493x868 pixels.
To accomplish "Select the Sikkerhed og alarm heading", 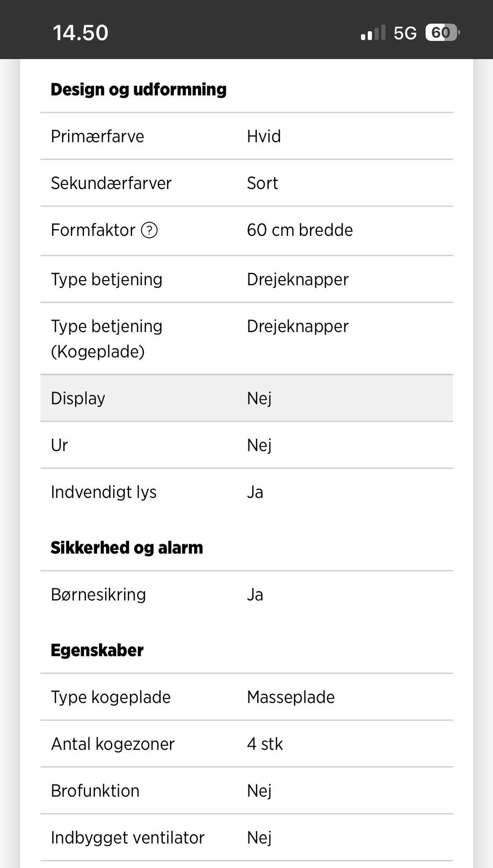I will point(126,548).
